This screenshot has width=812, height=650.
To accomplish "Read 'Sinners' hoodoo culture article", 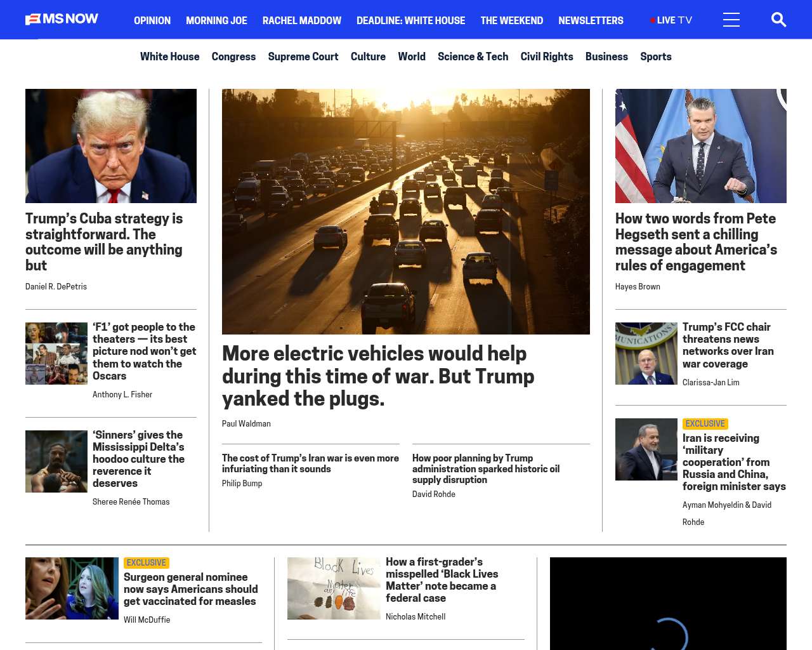I will coord(138,459).
